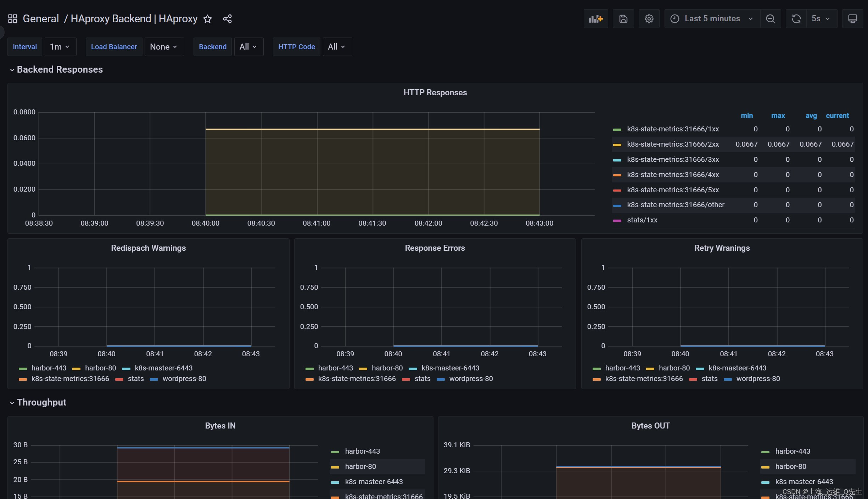868x499 pixels.
Task: Toggle wordpress-80 in Retry Wranings legend
Action: point(758,379)
